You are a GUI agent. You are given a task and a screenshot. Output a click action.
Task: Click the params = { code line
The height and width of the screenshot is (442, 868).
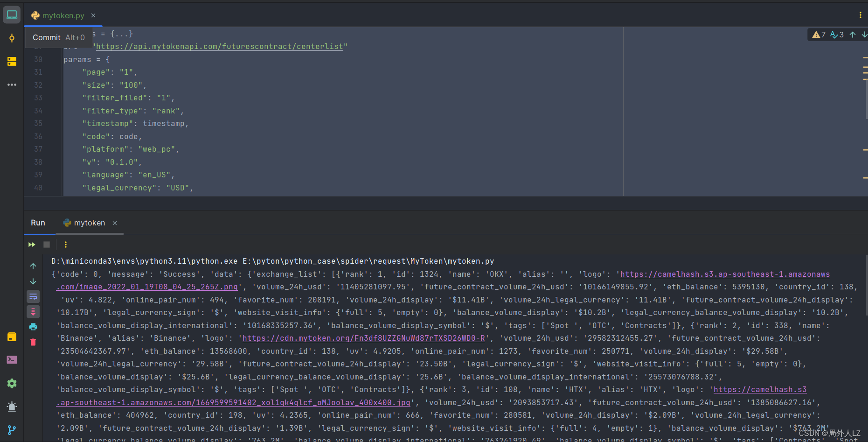[x=87, y=60]
